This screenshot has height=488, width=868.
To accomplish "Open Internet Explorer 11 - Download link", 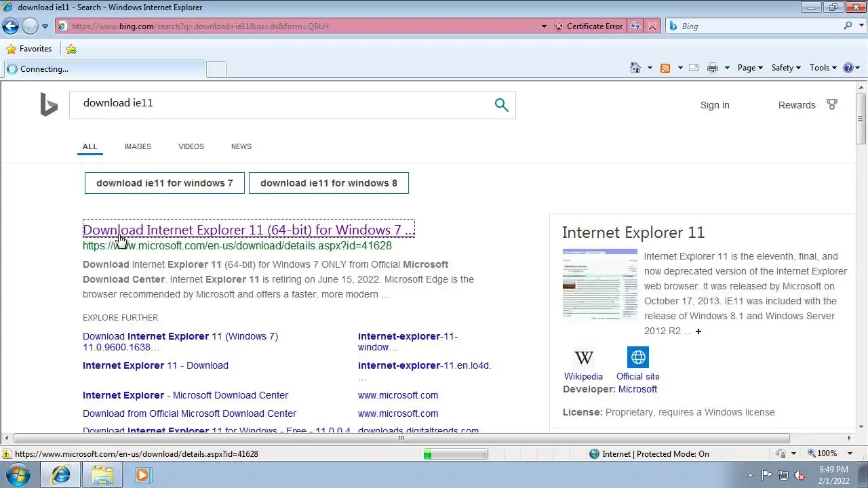I will (x=155, y=365).
